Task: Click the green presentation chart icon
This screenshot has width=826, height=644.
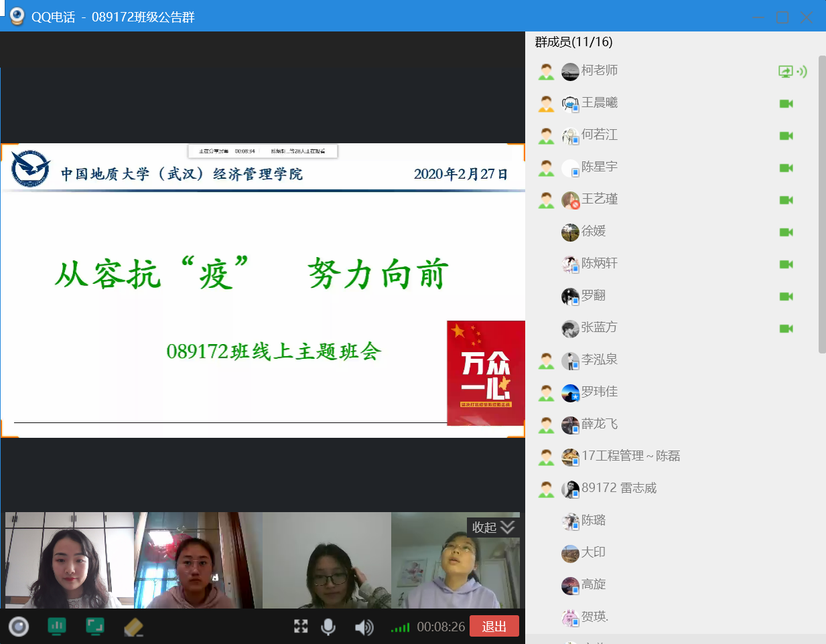Action: click(x=57, y=627)
